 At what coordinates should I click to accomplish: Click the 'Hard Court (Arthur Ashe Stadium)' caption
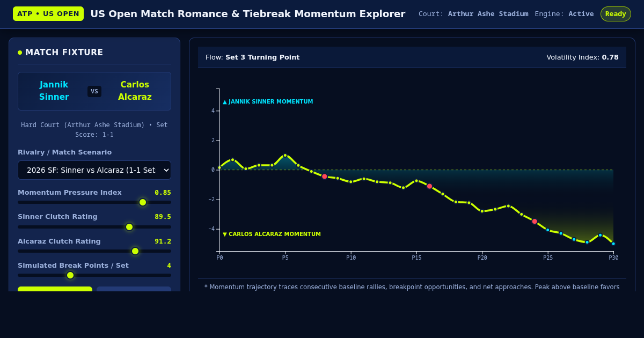tap(94, 130)
